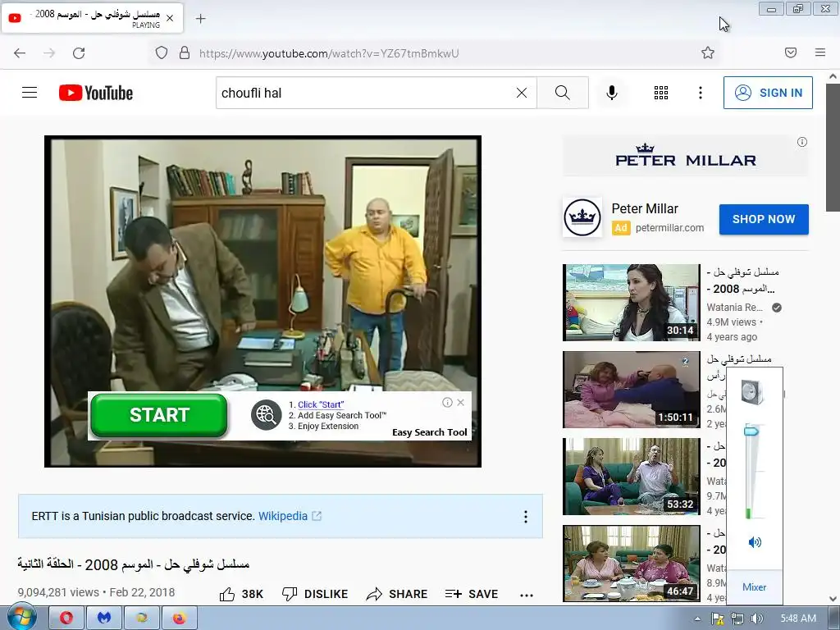The image size is (840, 630).
Task: Follow the Click "Start" ad link
Action: point(321,404)
